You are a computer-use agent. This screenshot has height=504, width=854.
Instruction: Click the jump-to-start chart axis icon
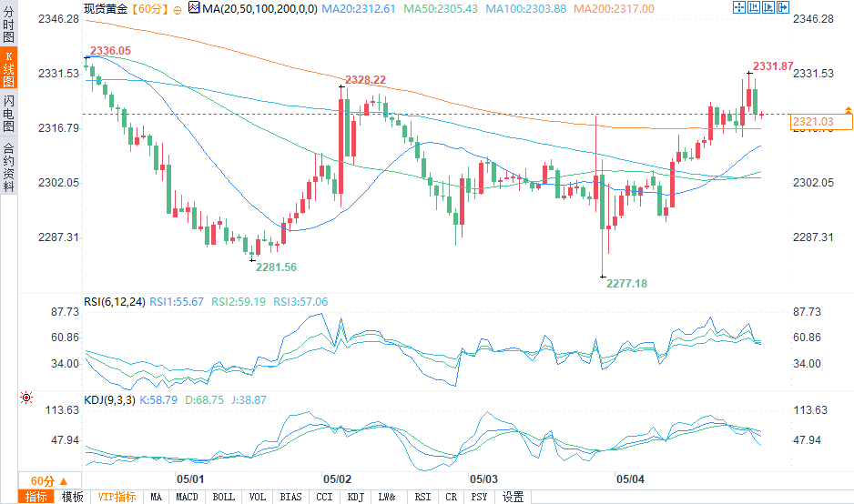coord(754,7)
